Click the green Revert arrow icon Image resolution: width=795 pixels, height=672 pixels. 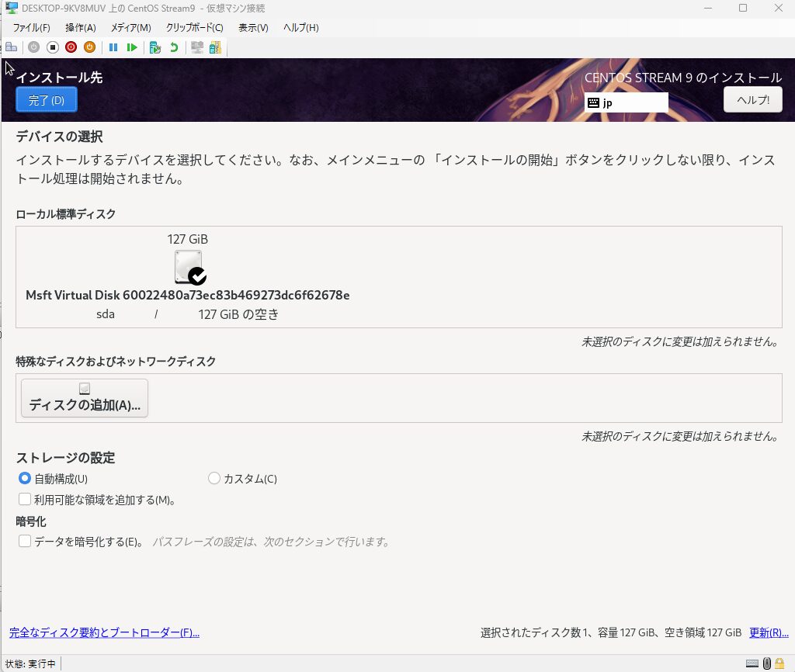coord(174,47)
